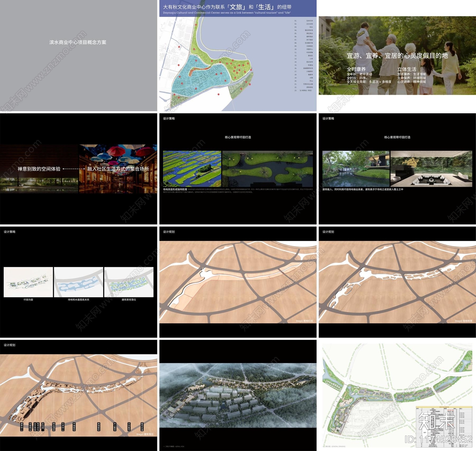476x451 pixels.
Task: Open the aerial polder field photo
Action: [192, 169]
